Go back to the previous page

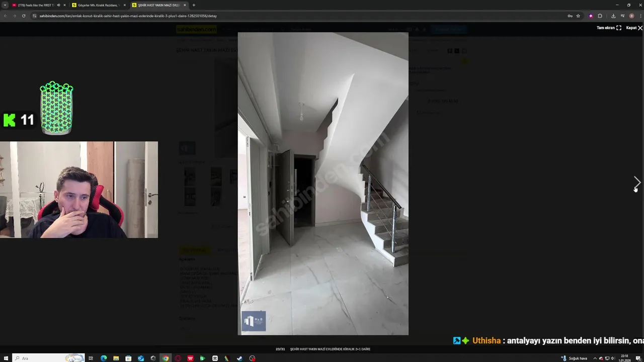pos(6,16)
